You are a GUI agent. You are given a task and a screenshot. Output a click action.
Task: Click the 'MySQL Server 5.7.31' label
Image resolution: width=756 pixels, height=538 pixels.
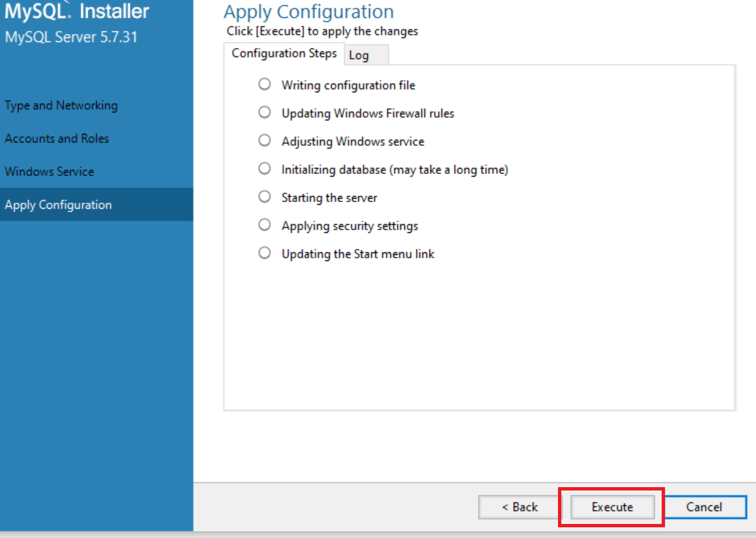72,37
